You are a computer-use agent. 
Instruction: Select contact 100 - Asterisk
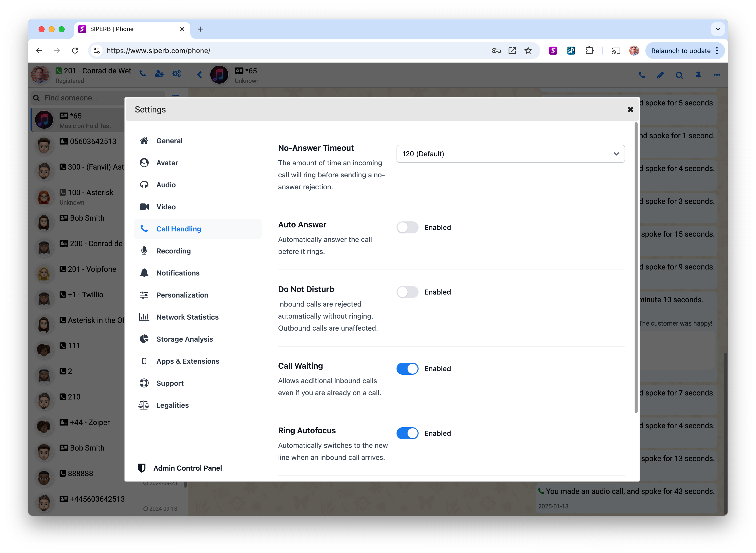78,197
